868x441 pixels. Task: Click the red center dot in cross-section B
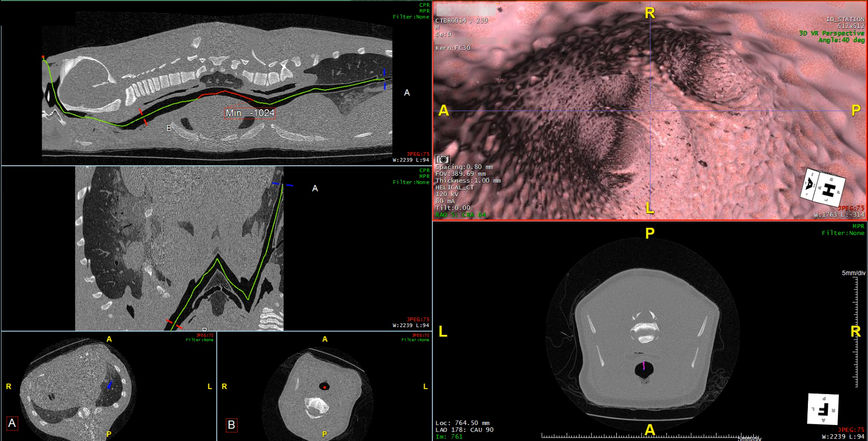click(324, 387)
